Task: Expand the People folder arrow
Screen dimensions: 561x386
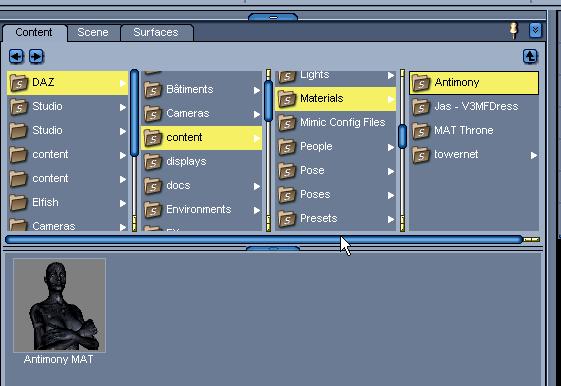Action: [391, 147]
